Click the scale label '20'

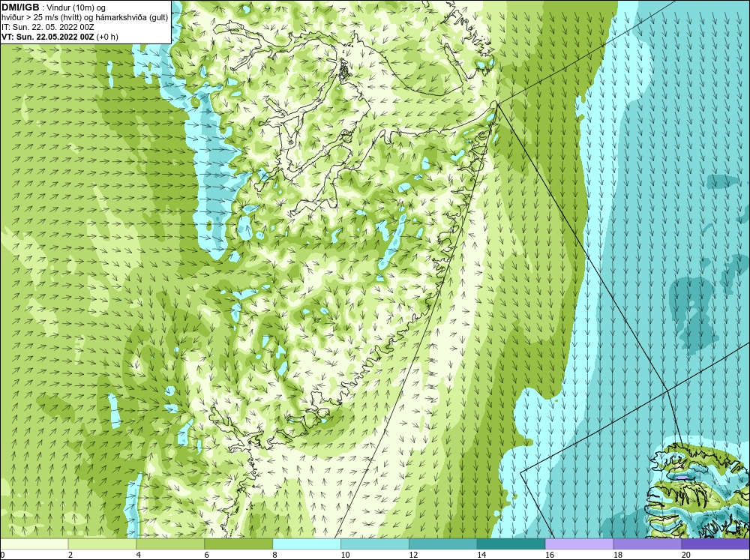[x=686, y=555]
